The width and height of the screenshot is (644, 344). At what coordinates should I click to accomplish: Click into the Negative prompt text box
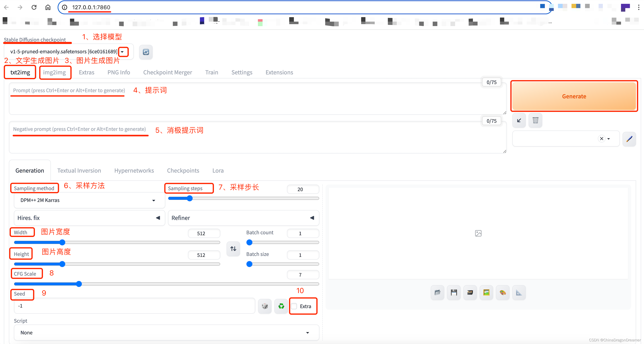coord(258,138)
